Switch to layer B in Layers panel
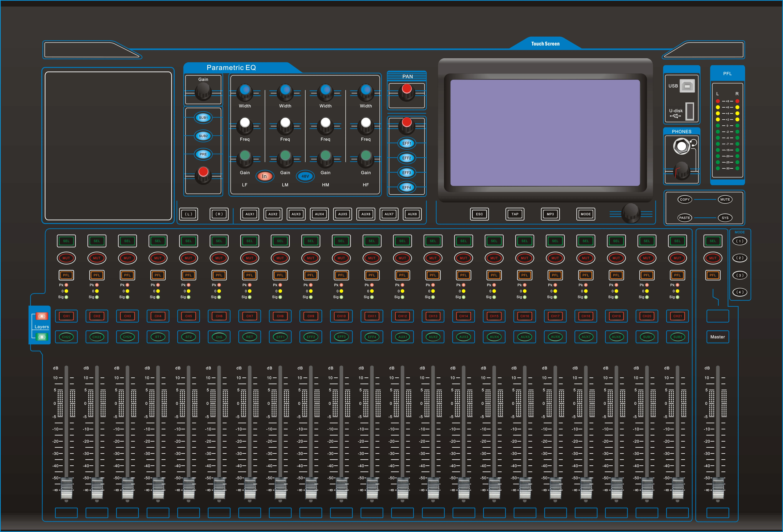 click(42, 337)
